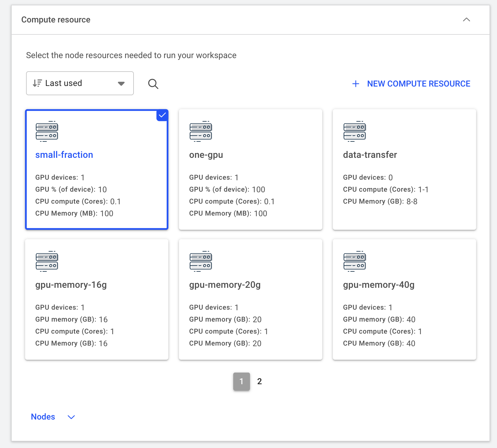The image size is (497, 448).
Task: Click the server icon on gpu-memory-16g card
Action: pos(47,261)
